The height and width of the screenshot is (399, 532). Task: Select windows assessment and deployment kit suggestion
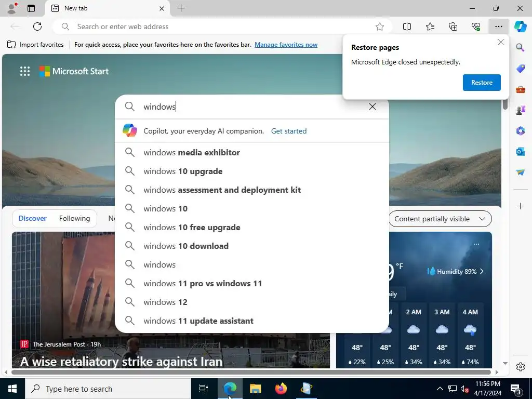pos(252,190)
